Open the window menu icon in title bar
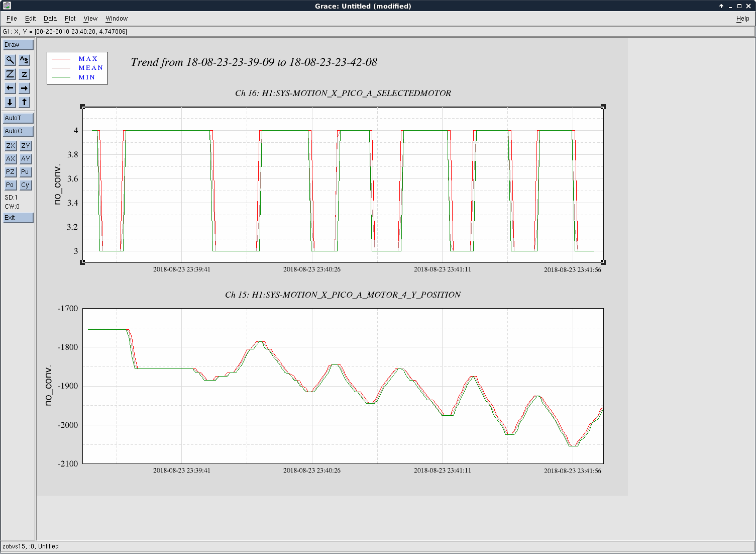The height and width of the screenshot is (554, 756). (x=6, y=6)
